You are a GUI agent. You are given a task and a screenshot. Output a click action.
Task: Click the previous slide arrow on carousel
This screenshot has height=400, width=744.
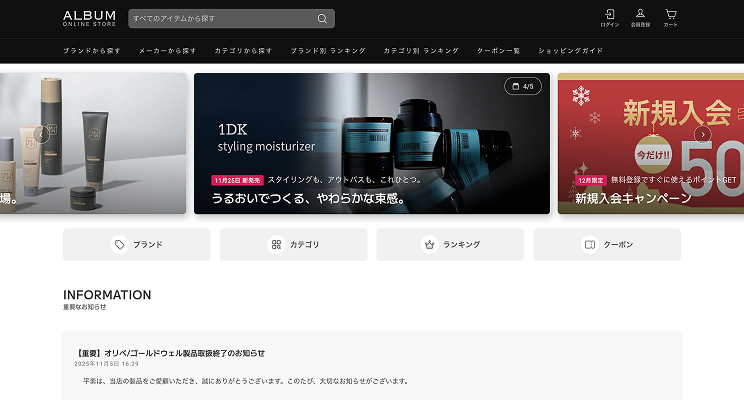click(x=41, y=135)
